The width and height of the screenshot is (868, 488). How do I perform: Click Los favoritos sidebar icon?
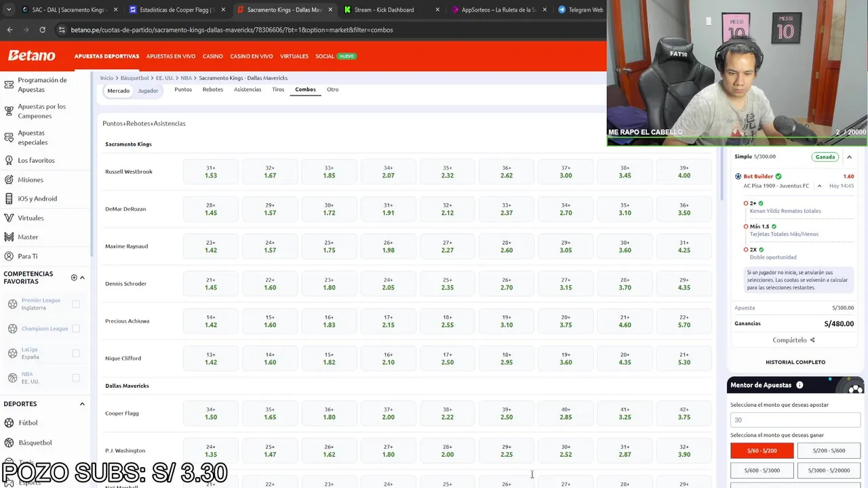pyautogui.click(x=9, y=161)
